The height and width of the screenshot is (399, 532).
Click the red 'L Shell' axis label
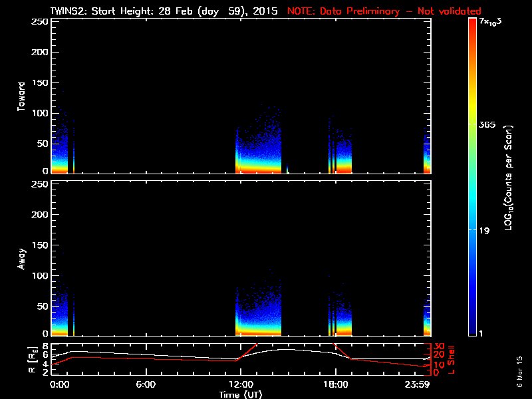(x=452, y=358)
